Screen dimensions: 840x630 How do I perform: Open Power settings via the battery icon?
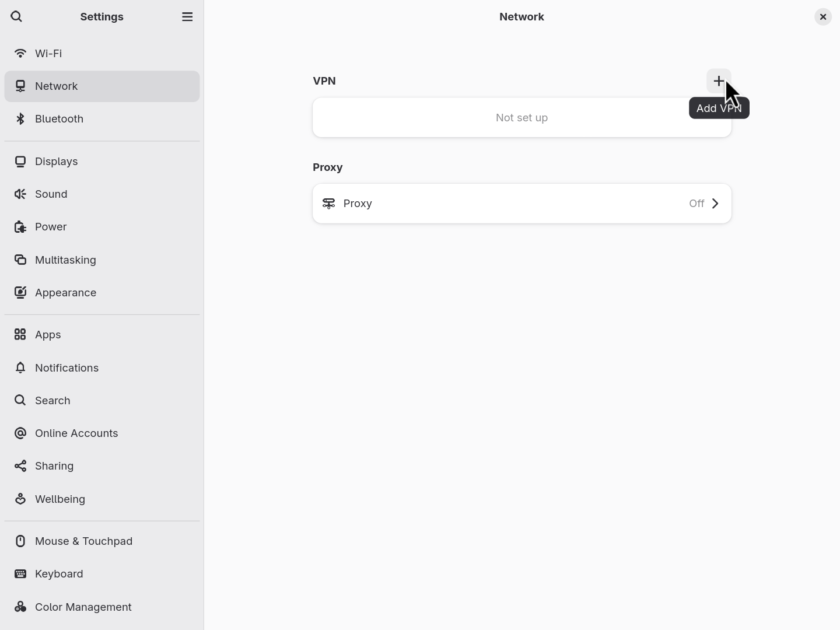pyautogui.click(x=20, y=226)
